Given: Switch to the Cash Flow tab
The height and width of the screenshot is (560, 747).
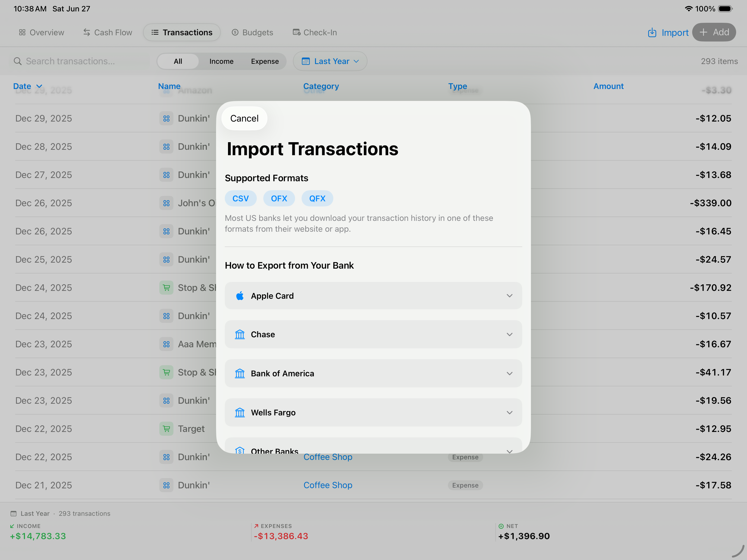Looking at the screenshot, I should point(108,32).
